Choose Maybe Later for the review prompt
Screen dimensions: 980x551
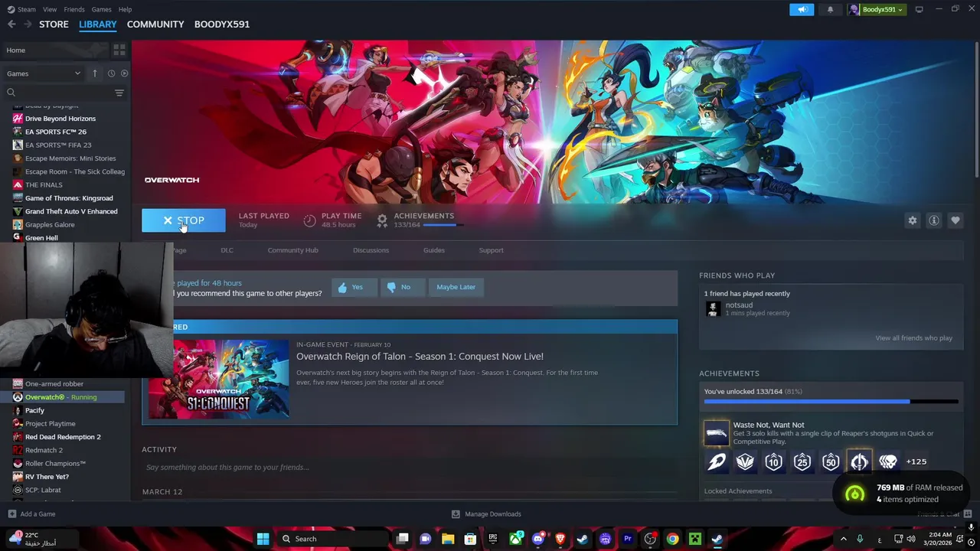pyautogui.click(x=456, y=287)
